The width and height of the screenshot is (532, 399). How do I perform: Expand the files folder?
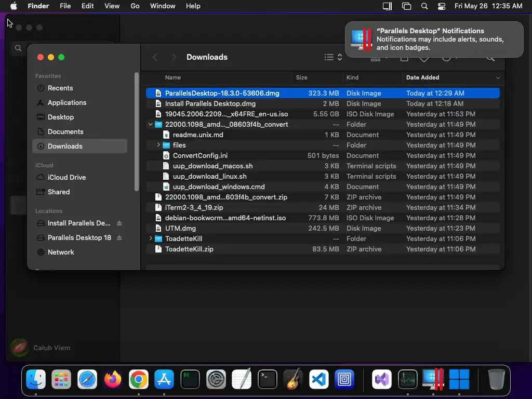click(x=158, y=145)
